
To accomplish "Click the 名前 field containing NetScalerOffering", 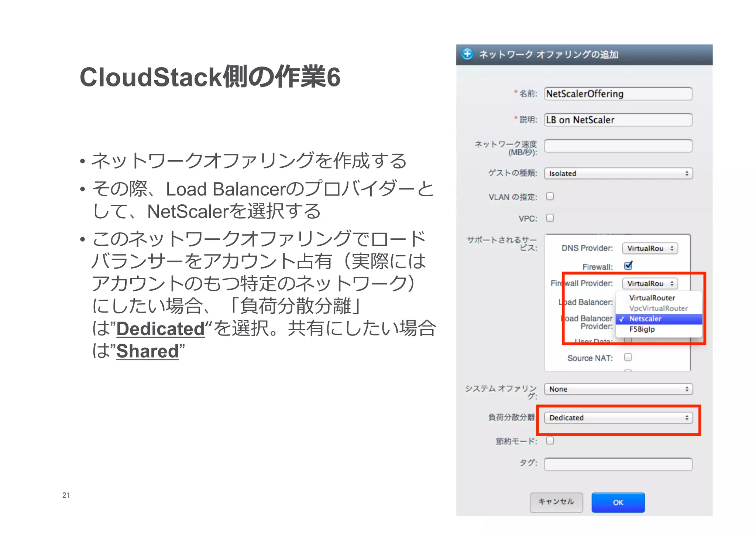I will pyautogui.click(x=618, y=94).
